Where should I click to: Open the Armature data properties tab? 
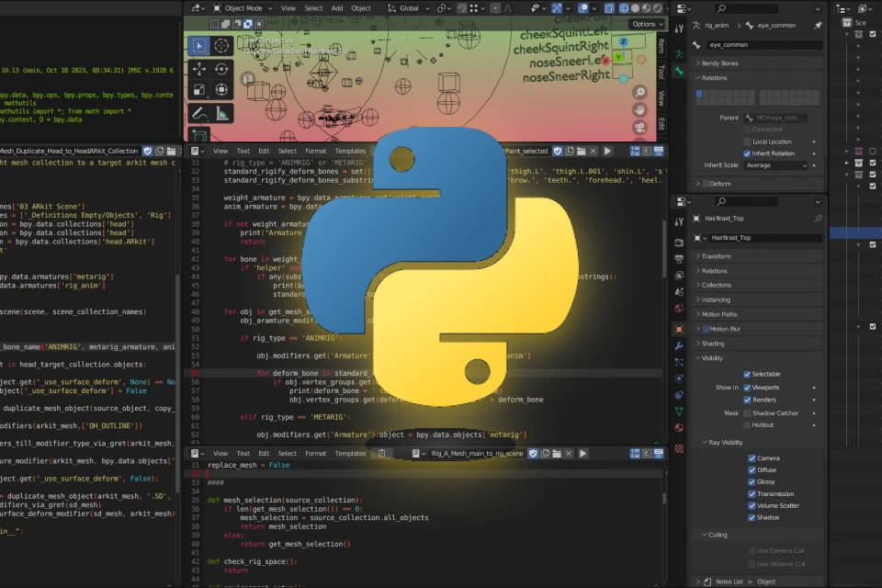coord(680,54)
